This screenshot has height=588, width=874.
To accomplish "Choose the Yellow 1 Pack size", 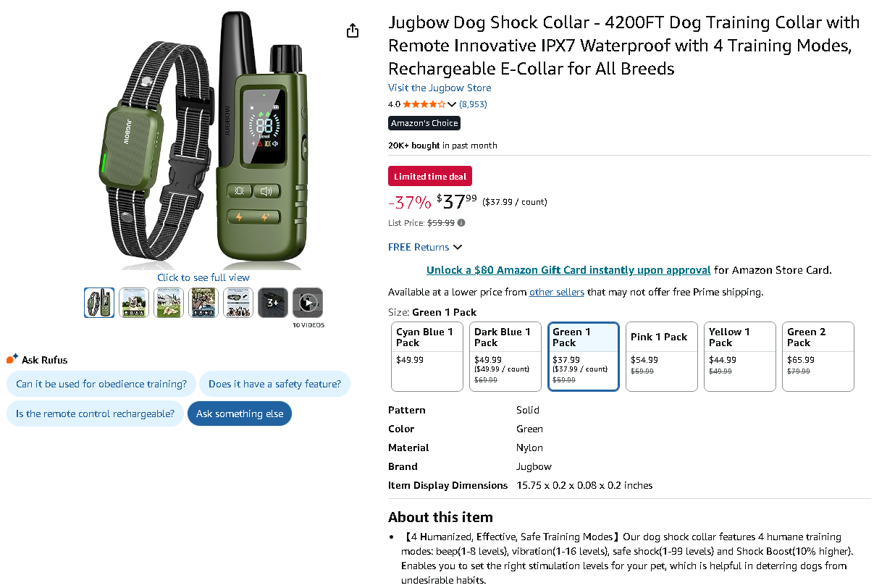I will coord(739,356).
